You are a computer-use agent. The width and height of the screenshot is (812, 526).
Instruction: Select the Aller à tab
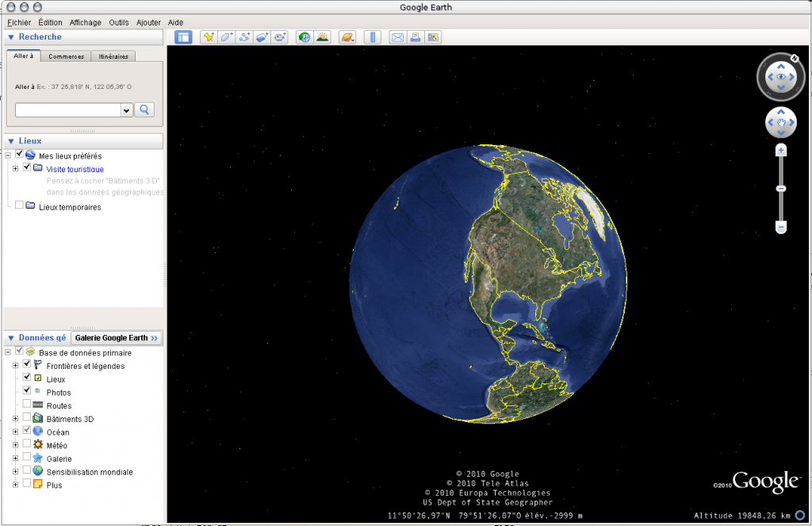click(23, 56)
